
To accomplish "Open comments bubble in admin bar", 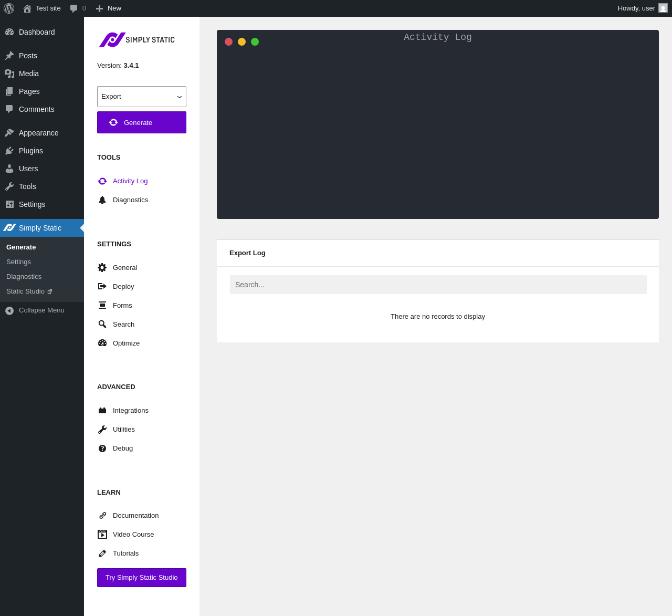I will (78, 8).
